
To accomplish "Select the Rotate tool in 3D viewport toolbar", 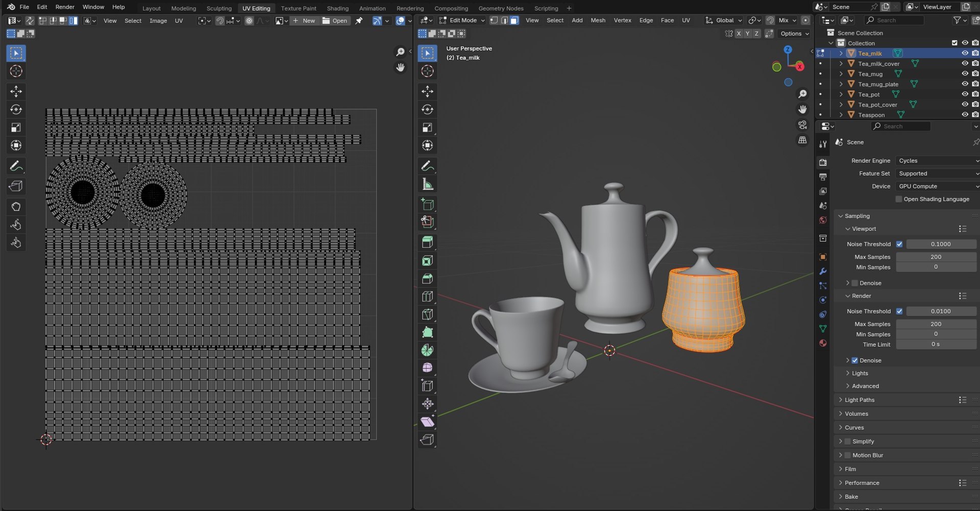I will tap(427, 109).
